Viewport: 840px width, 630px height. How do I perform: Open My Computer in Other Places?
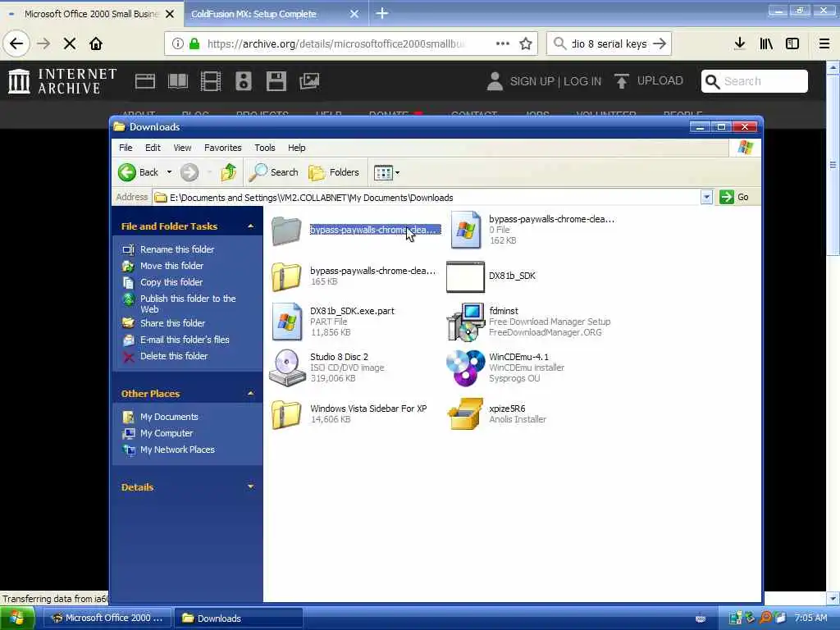pyautogui.click(x=166, y=433)
